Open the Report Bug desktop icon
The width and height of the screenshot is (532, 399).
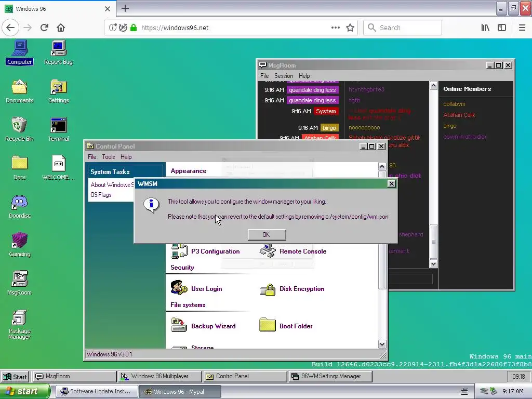[58, 52]
